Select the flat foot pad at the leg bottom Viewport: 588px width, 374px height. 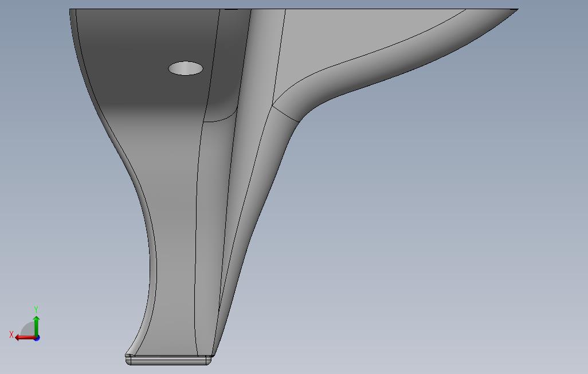click(168, 360)
